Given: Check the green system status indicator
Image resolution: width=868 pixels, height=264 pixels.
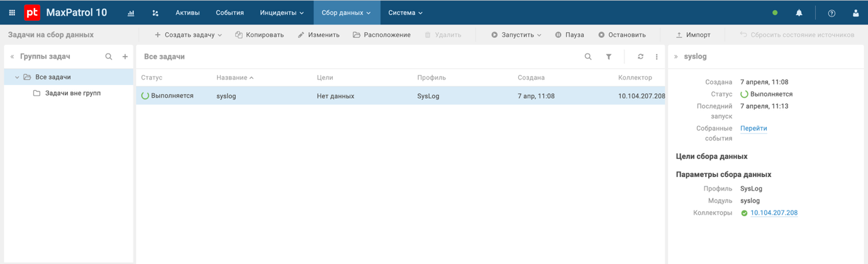Looking at the screenshot, I should click(775, 13).
